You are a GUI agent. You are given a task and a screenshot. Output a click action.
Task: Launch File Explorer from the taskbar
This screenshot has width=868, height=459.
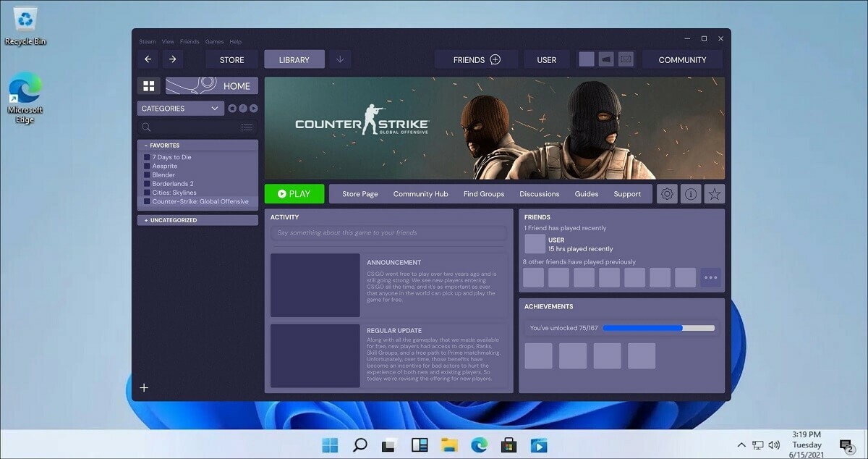pyautogui.click(x=450, y=445)
